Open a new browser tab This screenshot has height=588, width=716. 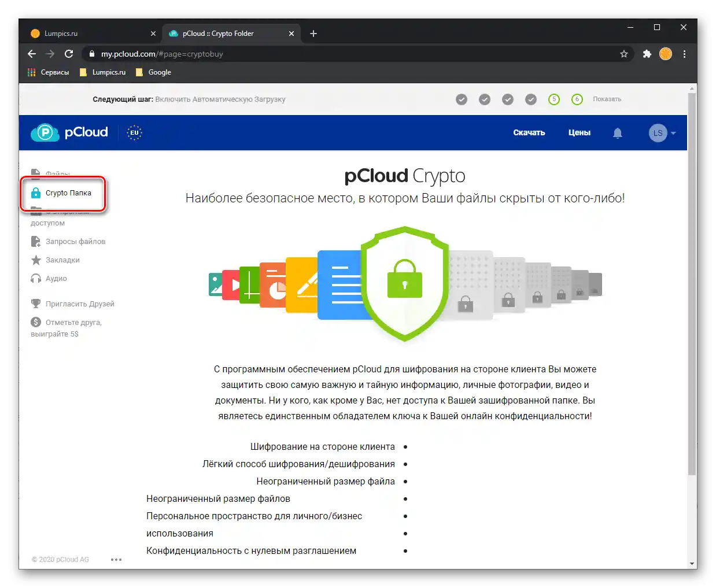coord(313,34)
